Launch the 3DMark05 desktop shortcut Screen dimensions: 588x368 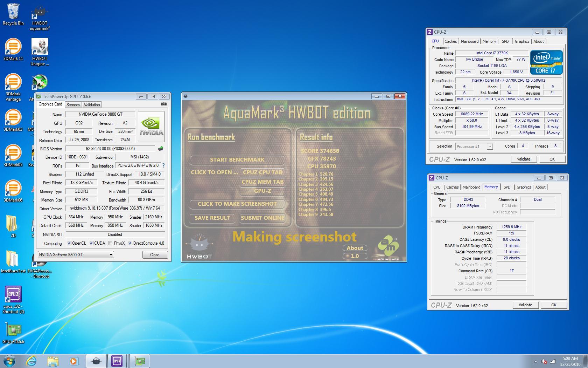13,156
